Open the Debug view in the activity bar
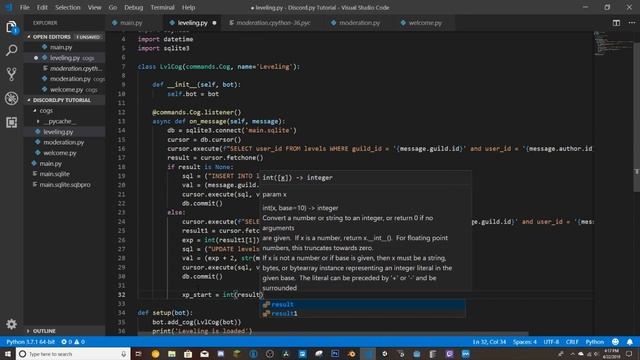The image size is (640, 360). (x=11, y=98)
